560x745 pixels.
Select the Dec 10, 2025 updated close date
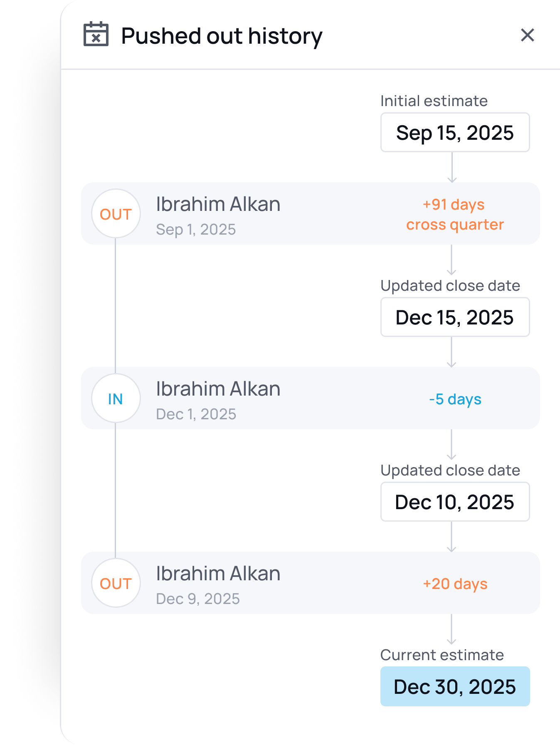(455, 502)
